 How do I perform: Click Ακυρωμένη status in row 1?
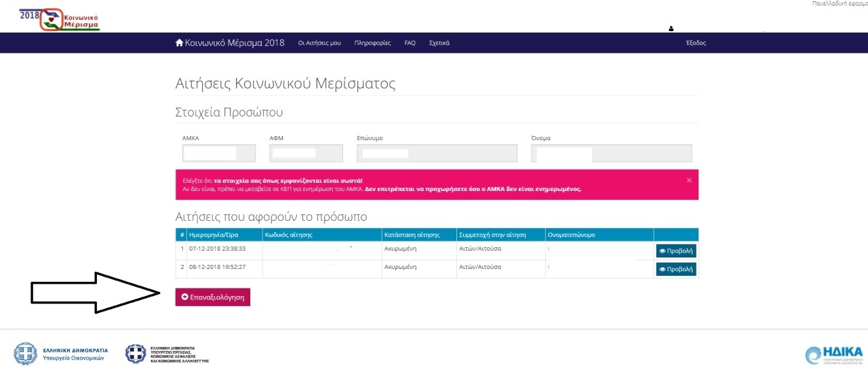(400, 249)
